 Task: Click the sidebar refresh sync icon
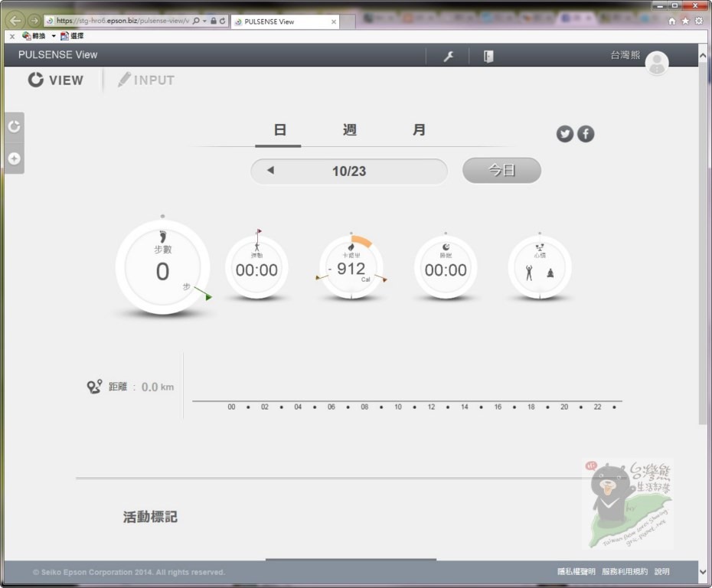pyautogui.click(x=14, y=126)
